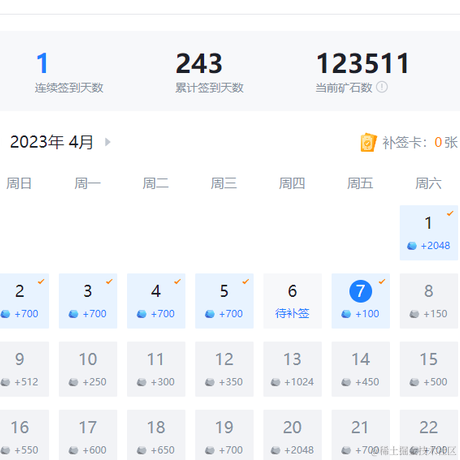The width and height of the screenshot is (460, 460).
Task: Select the date cell numbered 2
Action: click(23, 301)
